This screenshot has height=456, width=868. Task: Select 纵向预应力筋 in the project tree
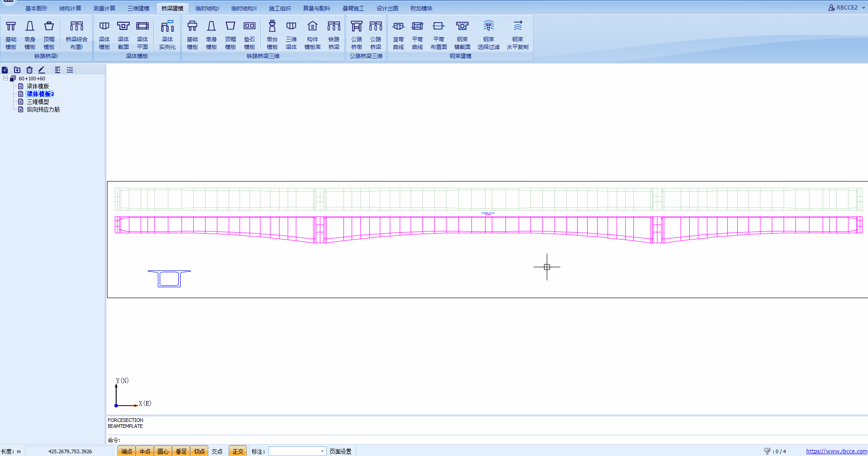[43, 109]
